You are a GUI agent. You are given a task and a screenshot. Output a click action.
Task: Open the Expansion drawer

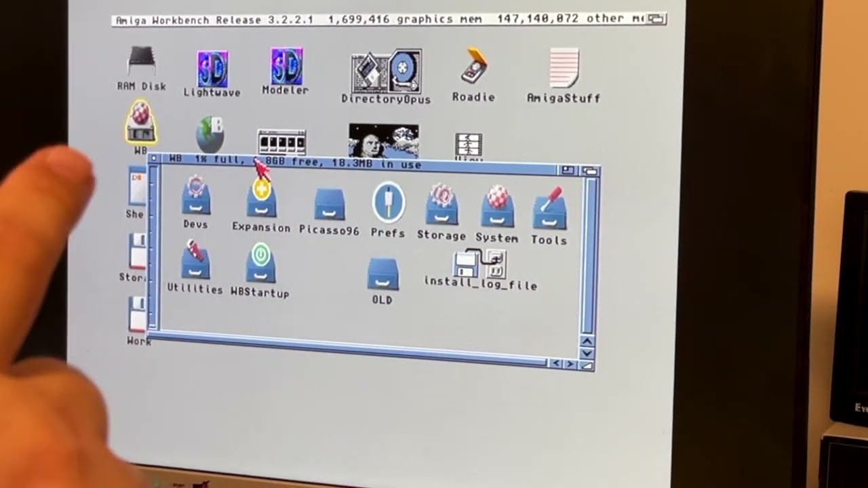click(261, 199)
